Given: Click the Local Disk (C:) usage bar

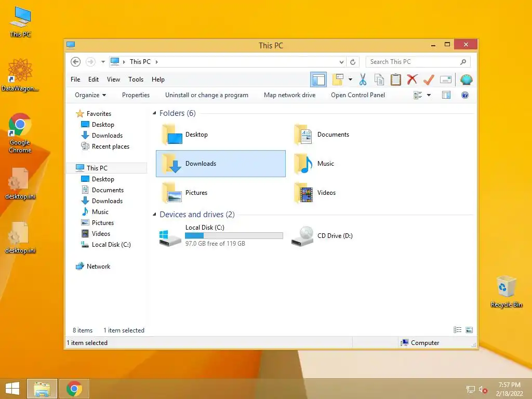Looking at the screenshot, I should click(x=234, y=235).
